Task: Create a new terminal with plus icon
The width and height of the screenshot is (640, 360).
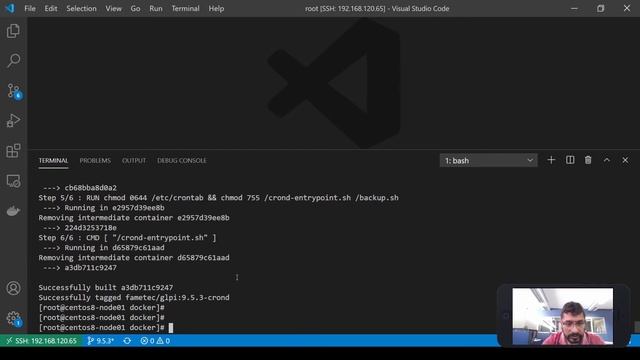Action: [551, 160]
